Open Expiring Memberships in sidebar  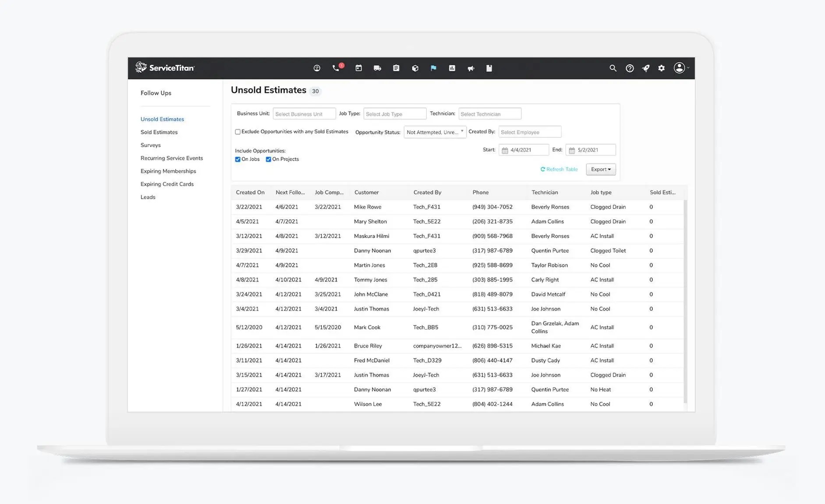pyautogui.click(x=168, y=171)
